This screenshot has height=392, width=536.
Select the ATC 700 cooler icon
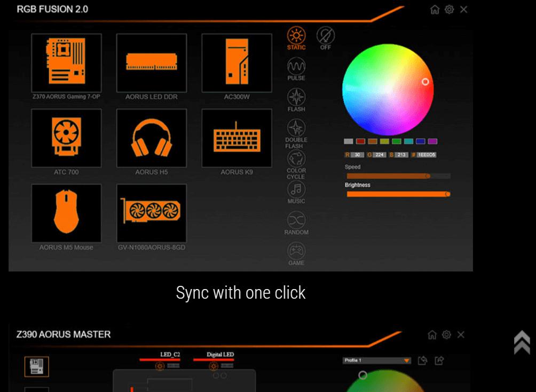(66, 138)
